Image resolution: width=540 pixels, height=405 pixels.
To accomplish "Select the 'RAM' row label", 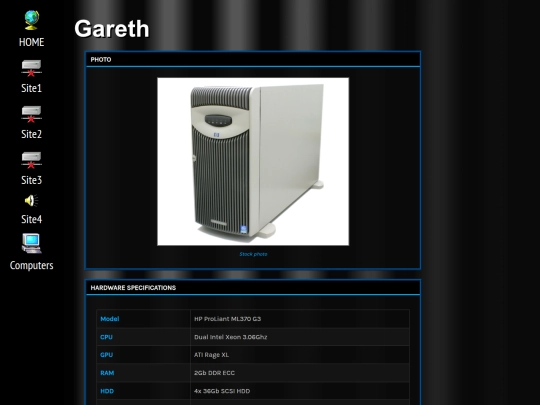I will coord(107,373).
